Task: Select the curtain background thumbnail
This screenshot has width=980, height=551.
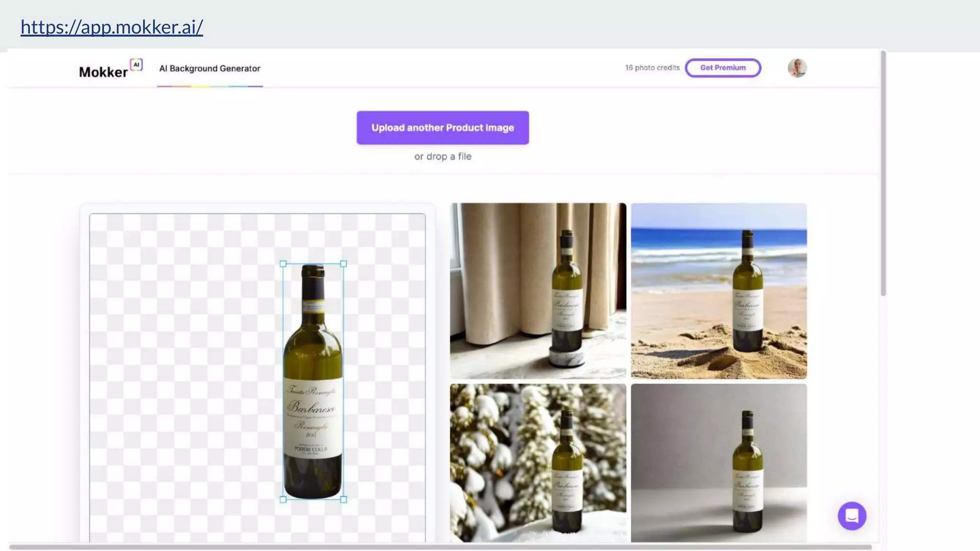Action: [538, 291]
